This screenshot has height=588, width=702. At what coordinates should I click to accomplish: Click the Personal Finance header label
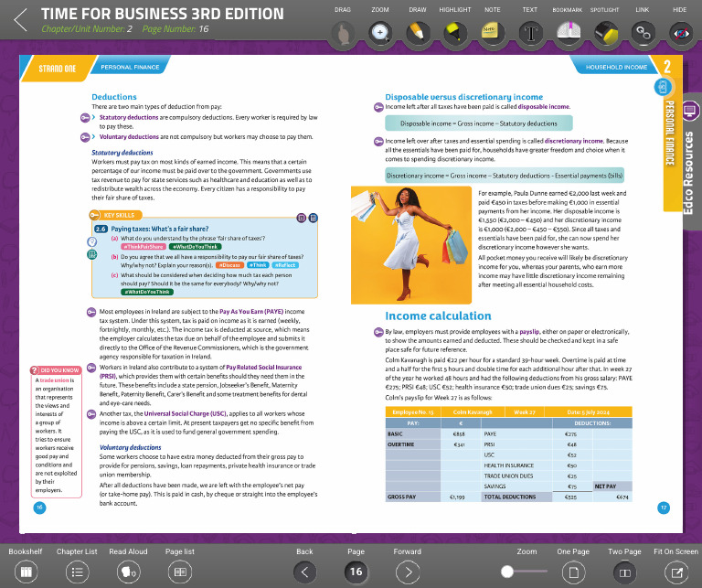coord(130,67)
